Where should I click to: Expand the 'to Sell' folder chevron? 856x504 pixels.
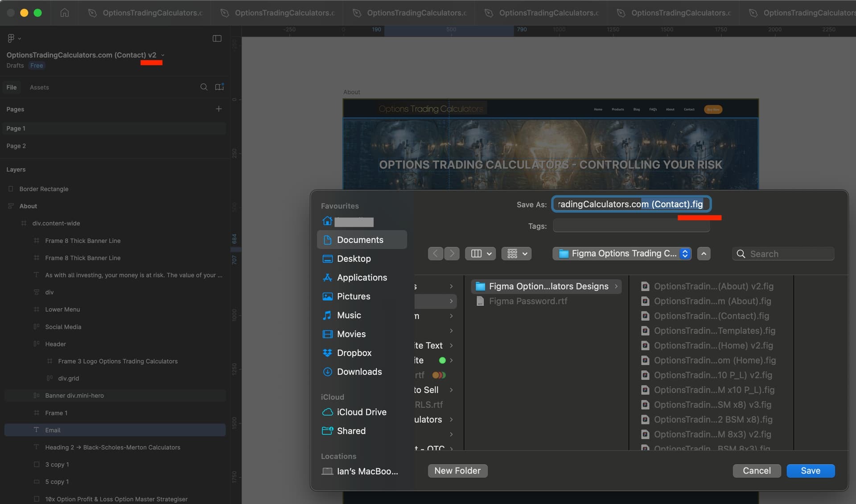(451, 390)
